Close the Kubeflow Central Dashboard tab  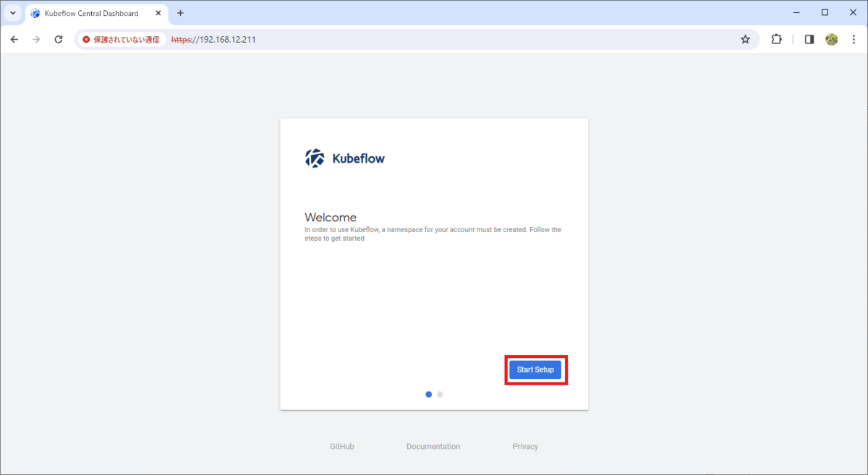(x=158, y=13)
